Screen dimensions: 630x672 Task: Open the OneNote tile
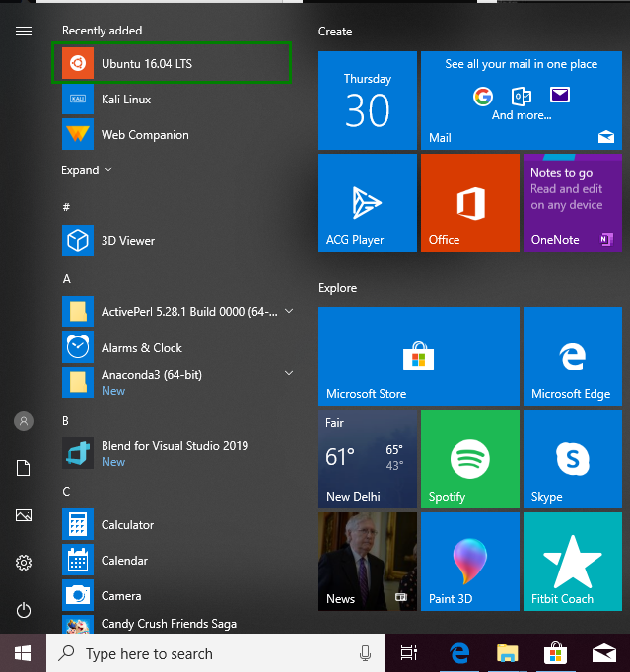point(573,203)
